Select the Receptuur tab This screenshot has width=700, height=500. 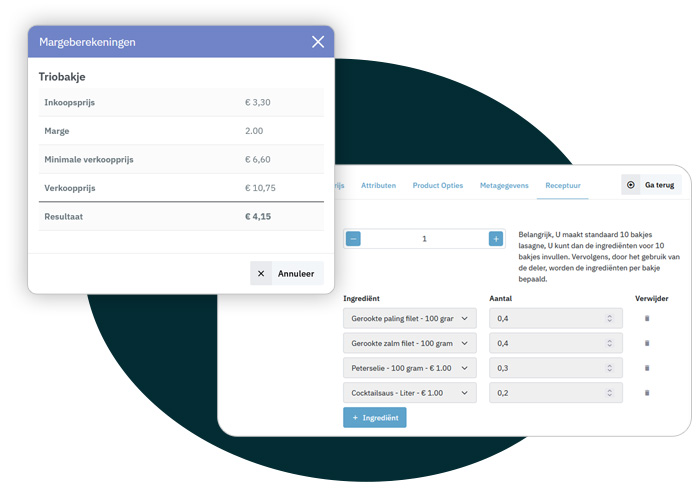569,186
